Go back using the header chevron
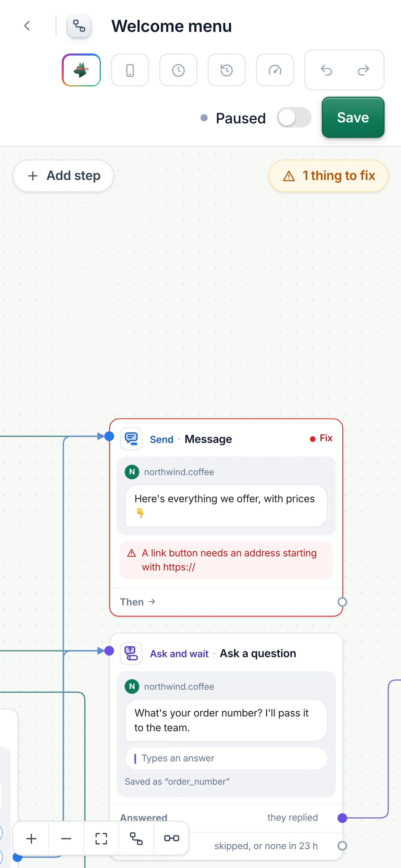 27,26
